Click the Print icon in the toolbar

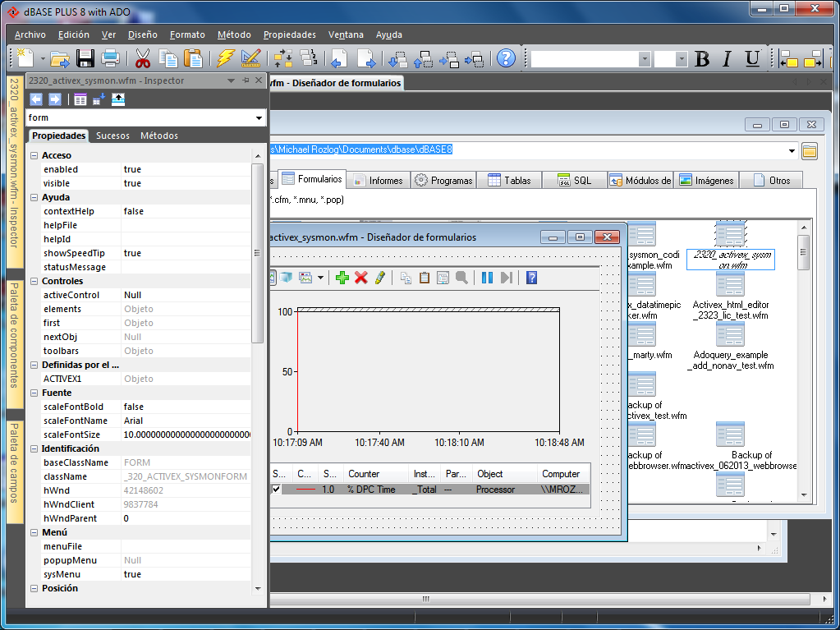point(110,57)
